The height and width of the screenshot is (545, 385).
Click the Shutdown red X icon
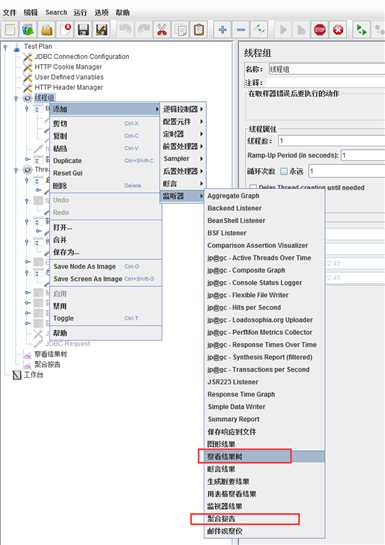point(338,30)
